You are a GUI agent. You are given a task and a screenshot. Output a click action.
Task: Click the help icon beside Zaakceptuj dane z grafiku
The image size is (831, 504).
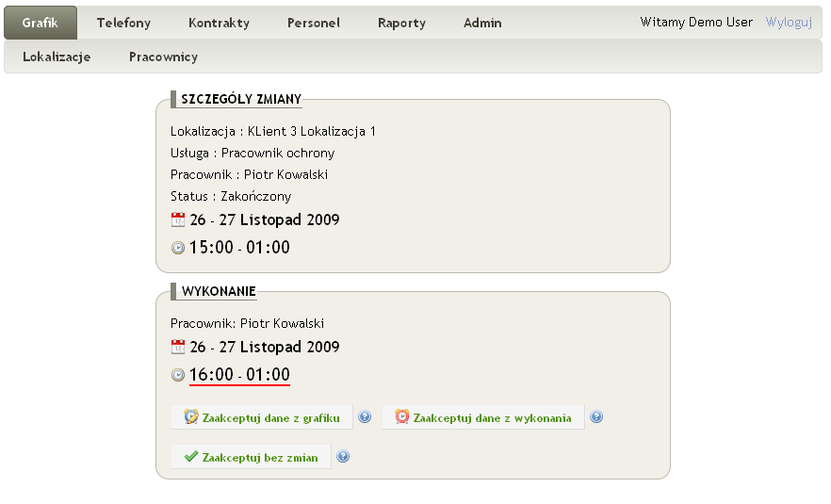click(365, 417)
